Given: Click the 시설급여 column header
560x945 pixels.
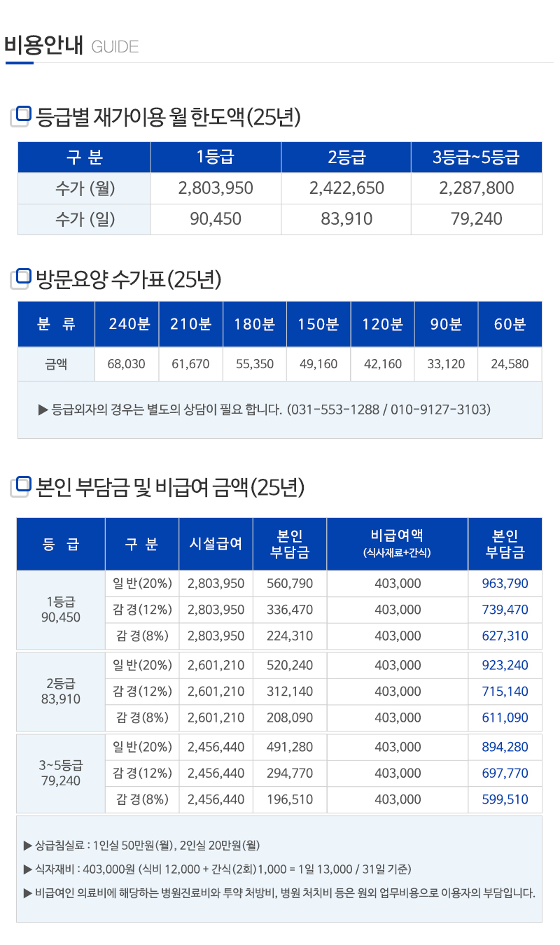Looking at the screenshot, I should 216,544.
